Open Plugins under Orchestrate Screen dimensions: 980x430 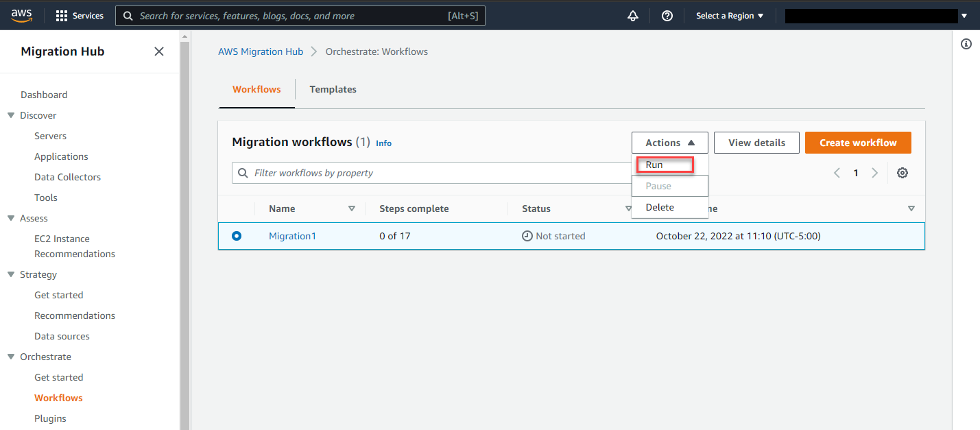tap(50, 418)
